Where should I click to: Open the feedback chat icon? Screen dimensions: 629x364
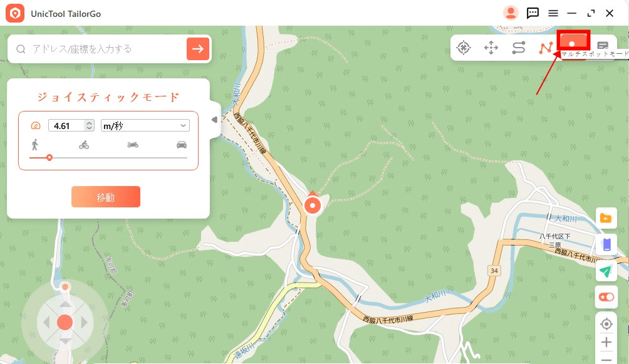coord(533,13)
